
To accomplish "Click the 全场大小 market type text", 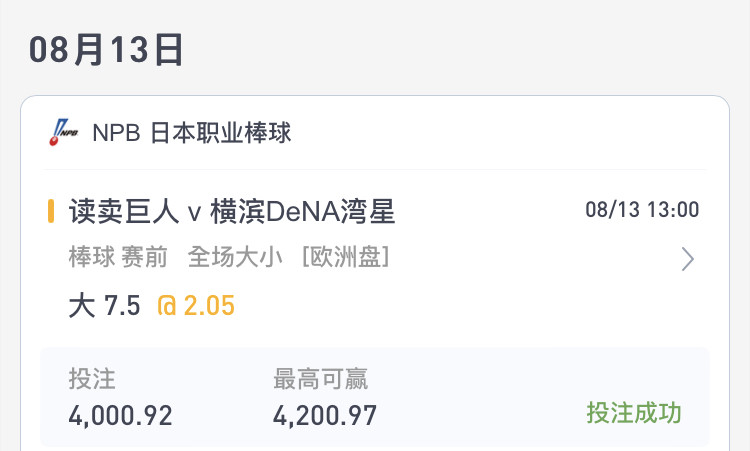I will tap(235, 257).
